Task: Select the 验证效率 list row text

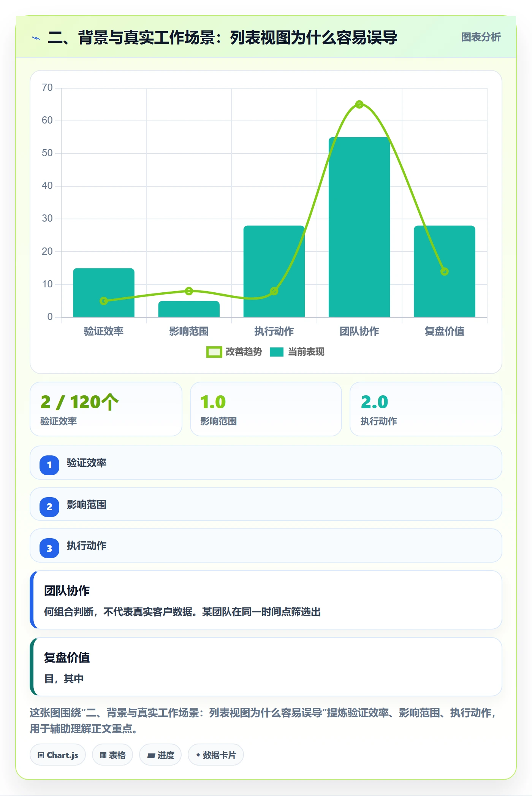Action: 87,463
